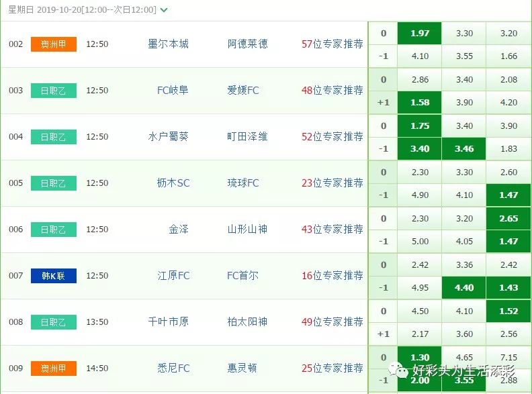Toggle the 2.65 away odds for 金泽
Image resolution: width=532 pixels, height=394 pixels.
508,219
